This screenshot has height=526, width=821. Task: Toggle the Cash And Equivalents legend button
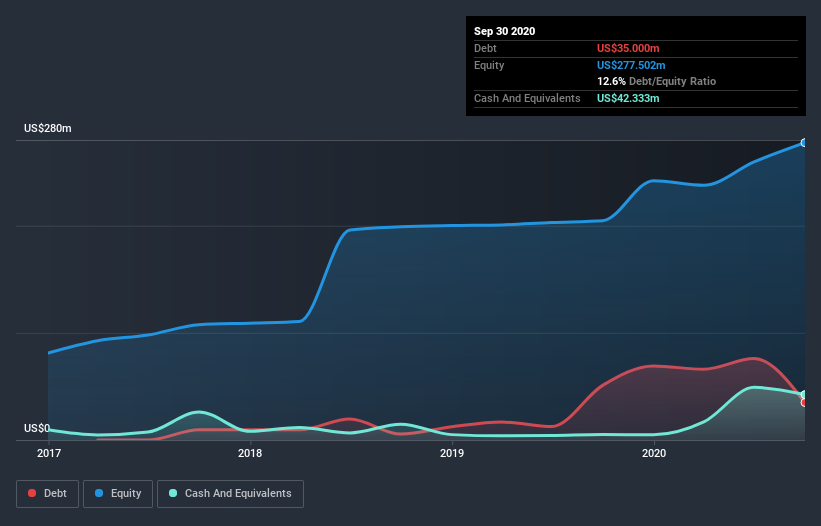point(230,494)
